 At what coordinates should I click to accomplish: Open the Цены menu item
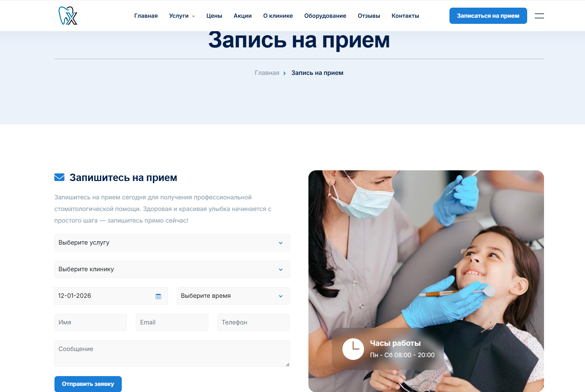pos(214,16)
